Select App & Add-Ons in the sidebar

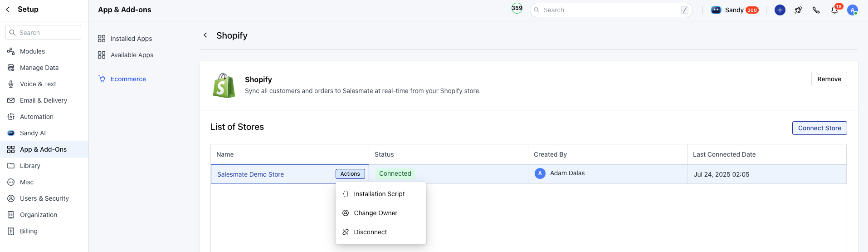[x=44, y=149]
